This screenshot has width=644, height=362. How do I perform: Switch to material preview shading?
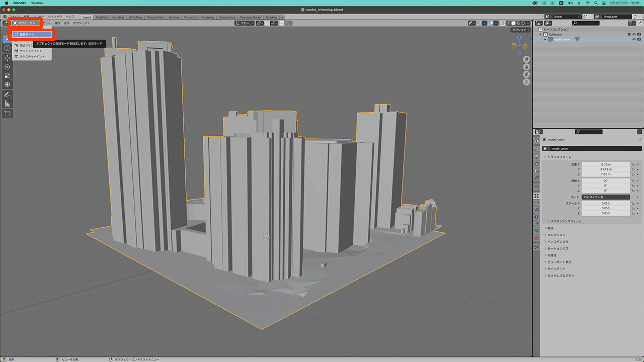pos(519,23)
